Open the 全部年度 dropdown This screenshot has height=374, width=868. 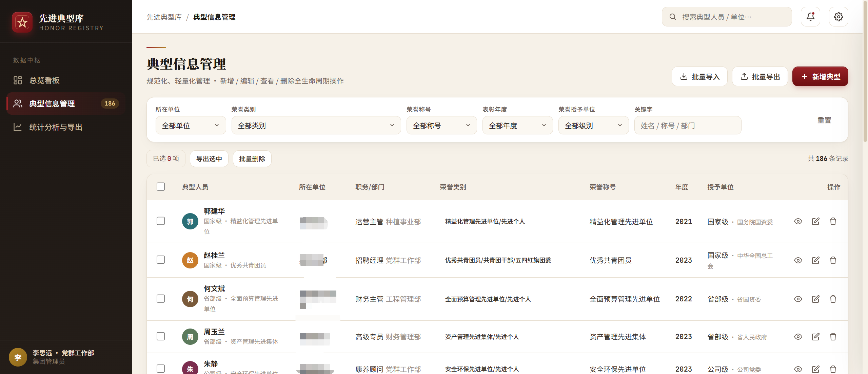click(518, 125)
